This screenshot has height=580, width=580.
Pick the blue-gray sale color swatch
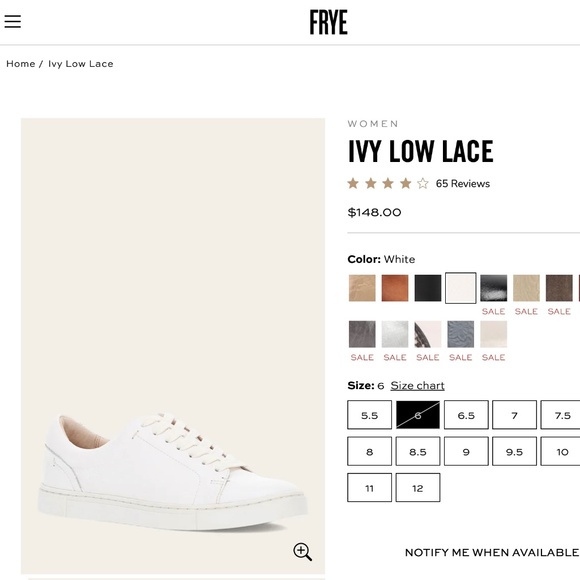pyautogui.click(x=461, y=334)
